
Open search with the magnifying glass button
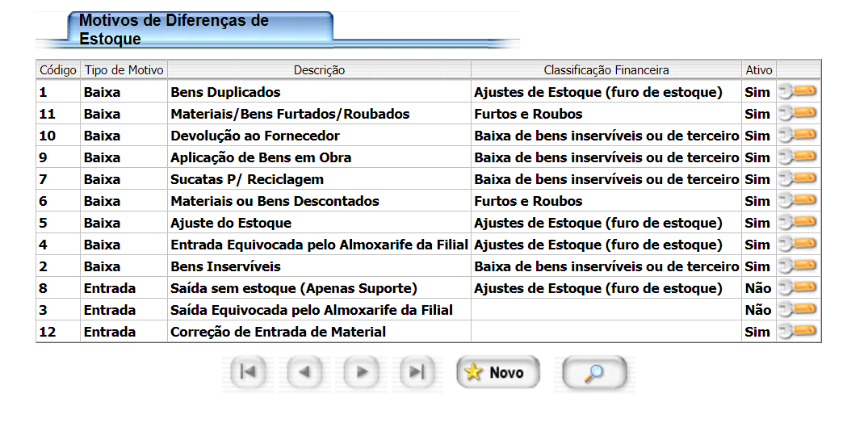(x=594, y=372)
